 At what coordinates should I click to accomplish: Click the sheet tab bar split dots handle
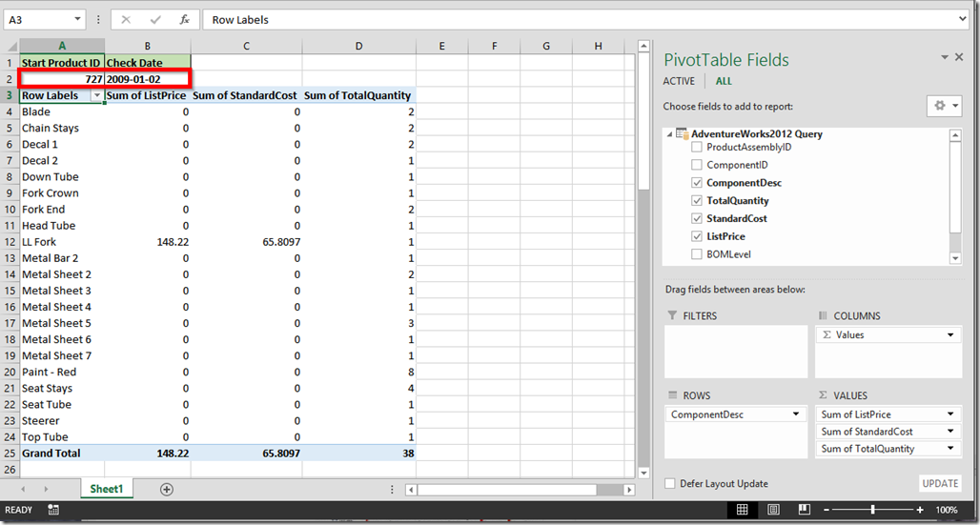pyautogui.click(x=393, y=490)
